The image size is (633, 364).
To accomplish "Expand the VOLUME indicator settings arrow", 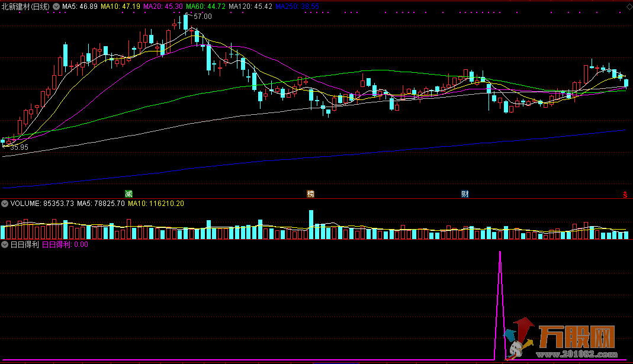I will tap(4, 204).
